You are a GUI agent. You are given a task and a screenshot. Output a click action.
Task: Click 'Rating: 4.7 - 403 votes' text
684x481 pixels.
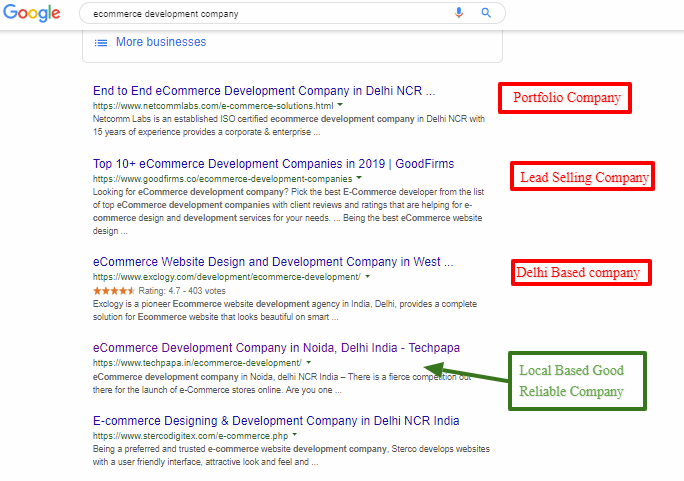click(182, 291)
